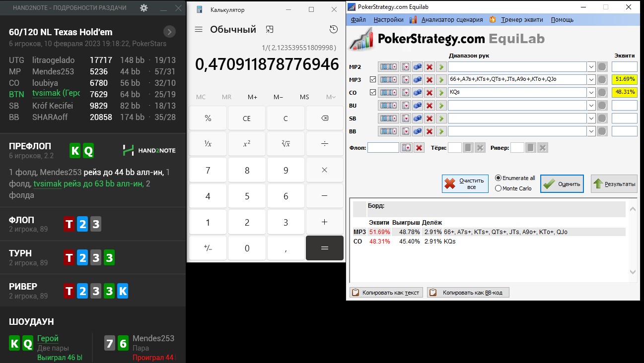Click random dice icon for SB
This screenshot has width=644, height=363.
tap(418, 119)
